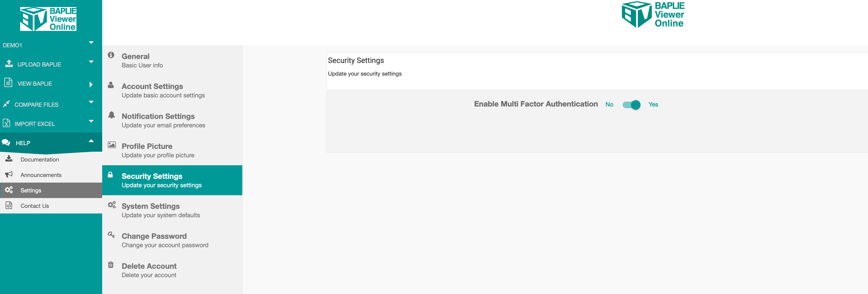Expand the DEMO1 user dropdown
This screenshot has height=294, width=868.
(x=91, y=43)
